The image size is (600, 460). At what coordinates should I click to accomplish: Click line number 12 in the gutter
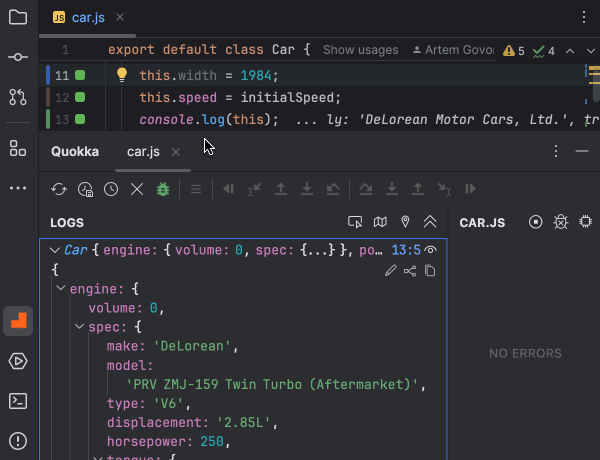[x=62, y=98]
